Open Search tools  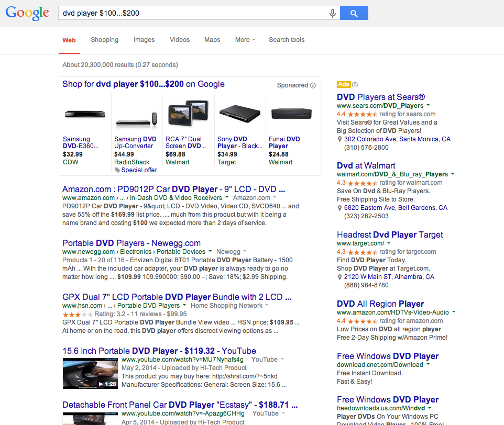(x=287, y=40)
